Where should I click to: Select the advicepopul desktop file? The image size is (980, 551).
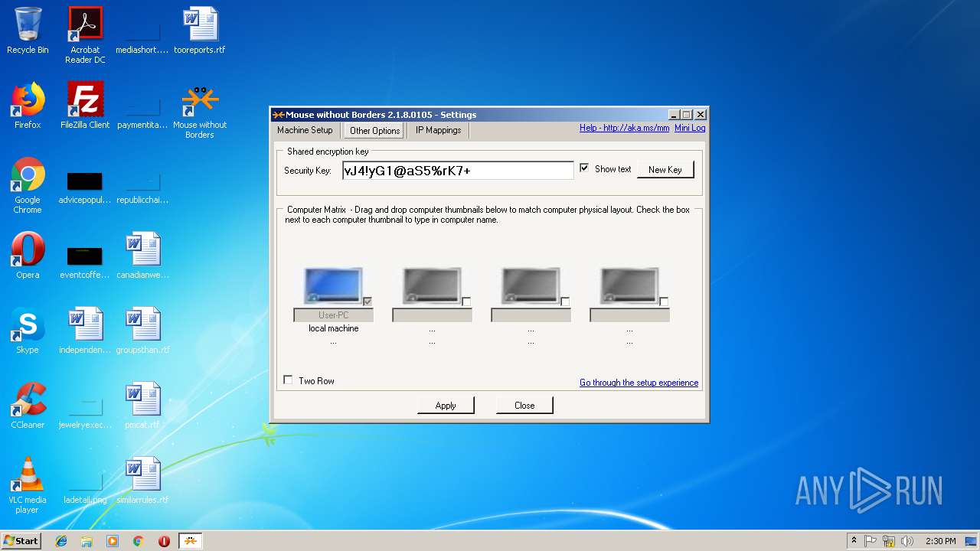click(85, 187)
